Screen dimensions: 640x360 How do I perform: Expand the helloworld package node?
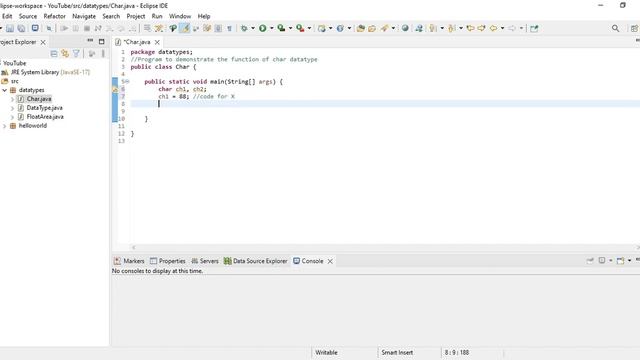coord(4,126)
